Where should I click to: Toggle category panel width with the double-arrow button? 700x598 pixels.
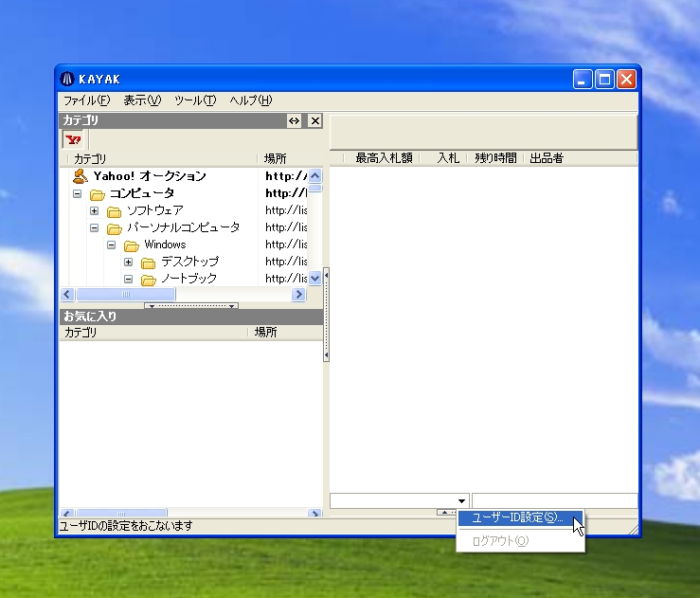click(x=295, y=120)
